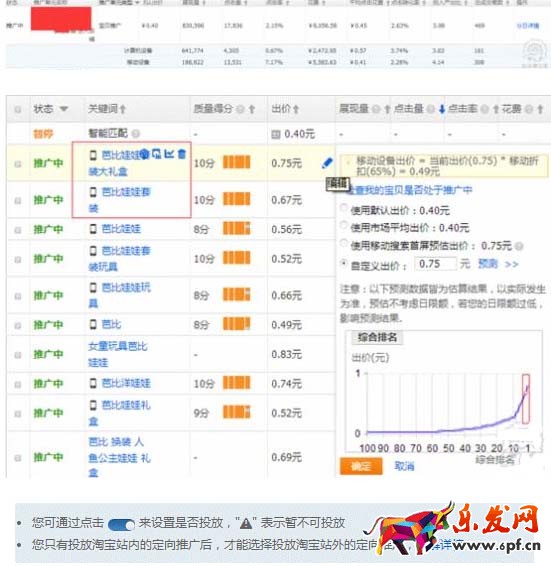This screenshot has height=566, width=551.
Task: Tick checkbox for 女童玩具芭比娃娃 row
Action: pos(17,355)
